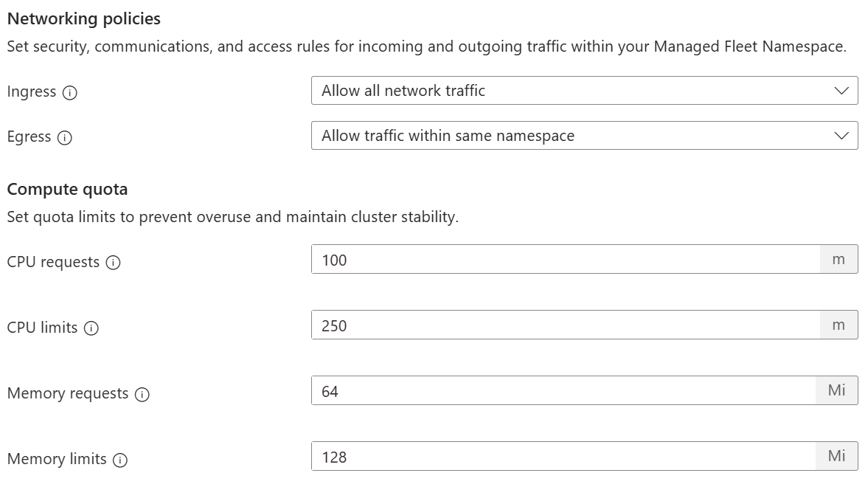The height and width of the screenshot is (487, 868).
Task: Click the Egress info icon
Action: (65, 138)
